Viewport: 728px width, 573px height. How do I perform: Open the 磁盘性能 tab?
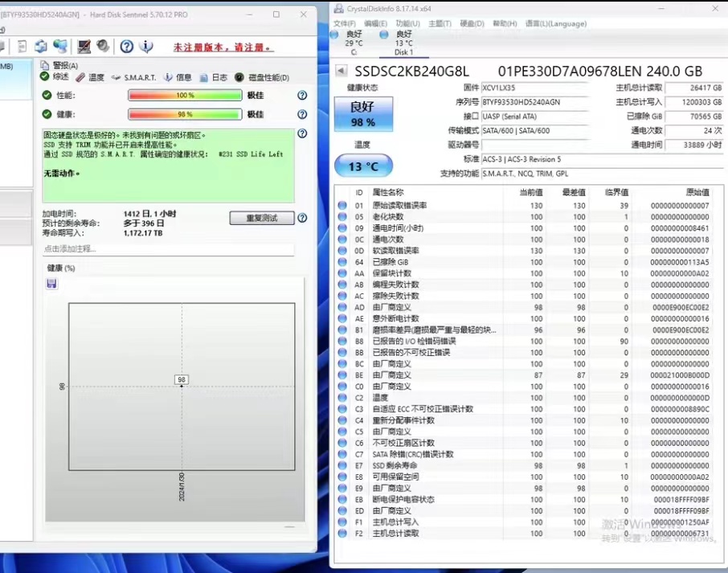(x=262, y=78)
